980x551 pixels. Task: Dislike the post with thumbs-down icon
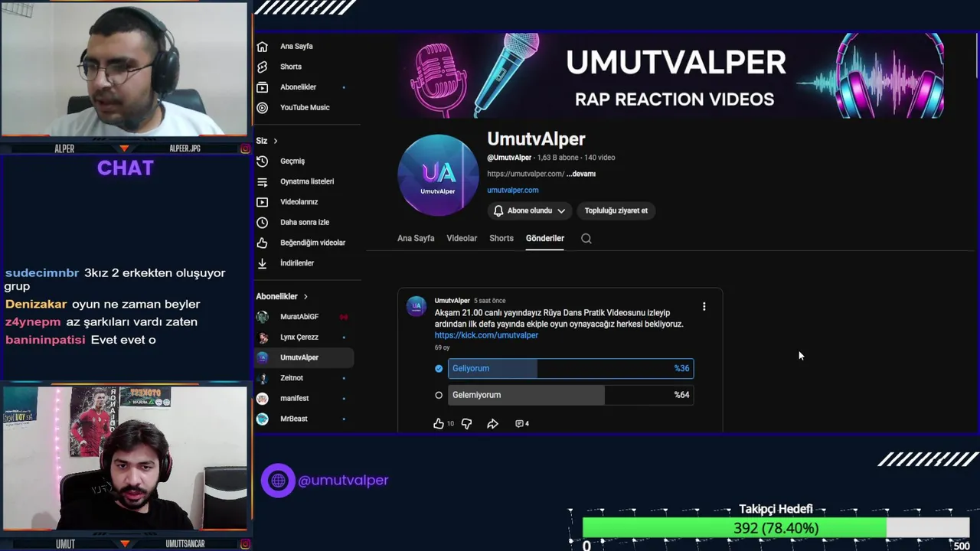pyautogui.click(x=466, y=423)
